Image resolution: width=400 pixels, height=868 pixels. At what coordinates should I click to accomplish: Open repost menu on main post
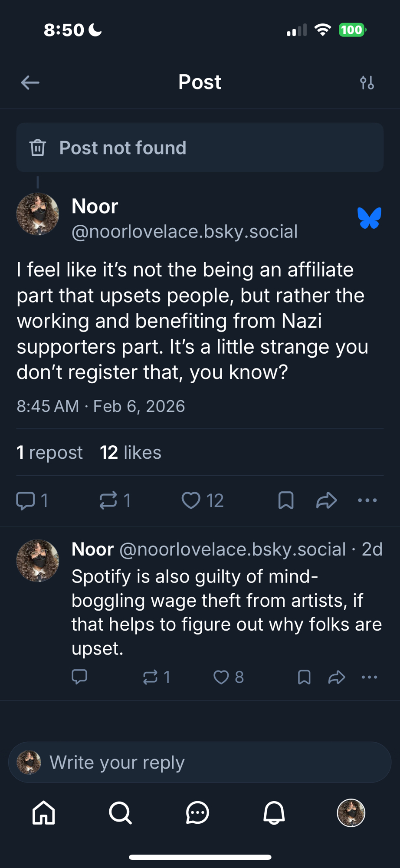[108, 500]
